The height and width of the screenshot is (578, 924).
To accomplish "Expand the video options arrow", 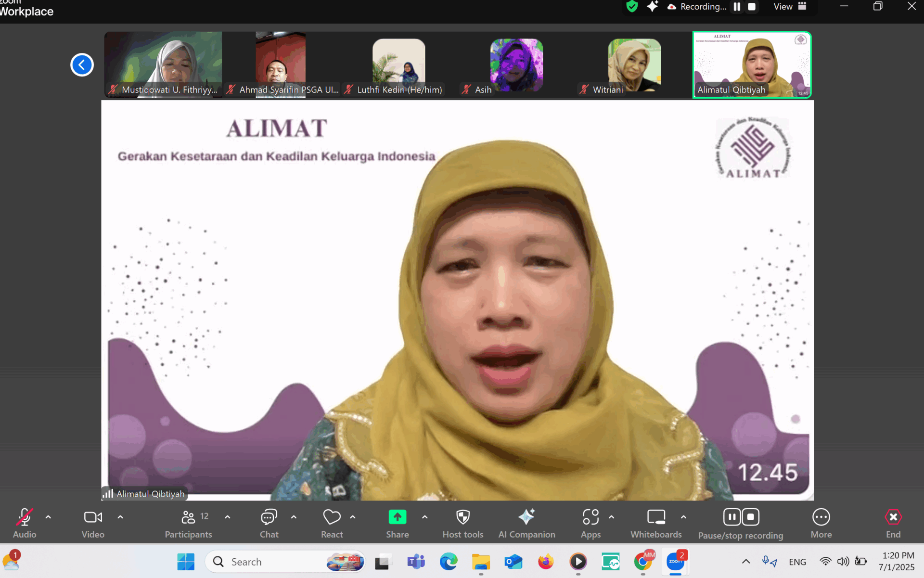I will [120, 517].
